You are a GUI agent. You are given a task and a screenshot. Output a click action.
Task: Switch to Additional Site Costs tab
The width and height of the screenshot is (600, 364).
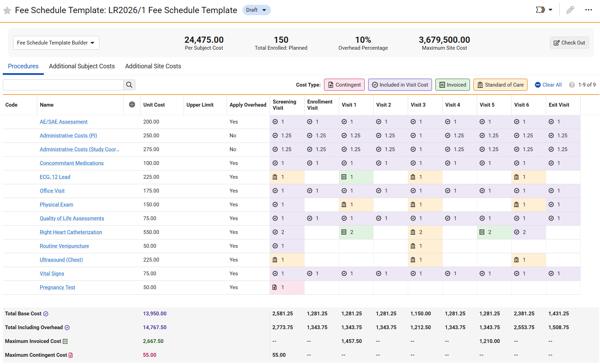(153, 66)
